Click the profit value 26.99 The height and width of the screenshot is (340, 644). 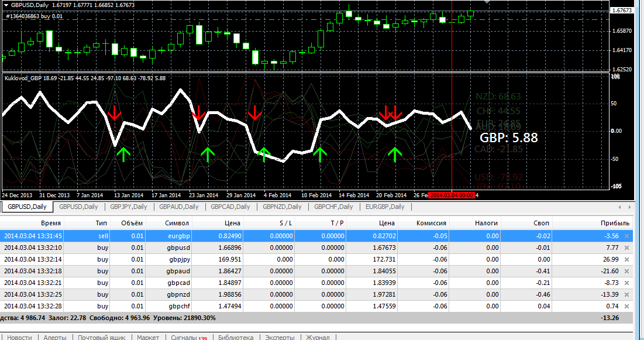612,259
